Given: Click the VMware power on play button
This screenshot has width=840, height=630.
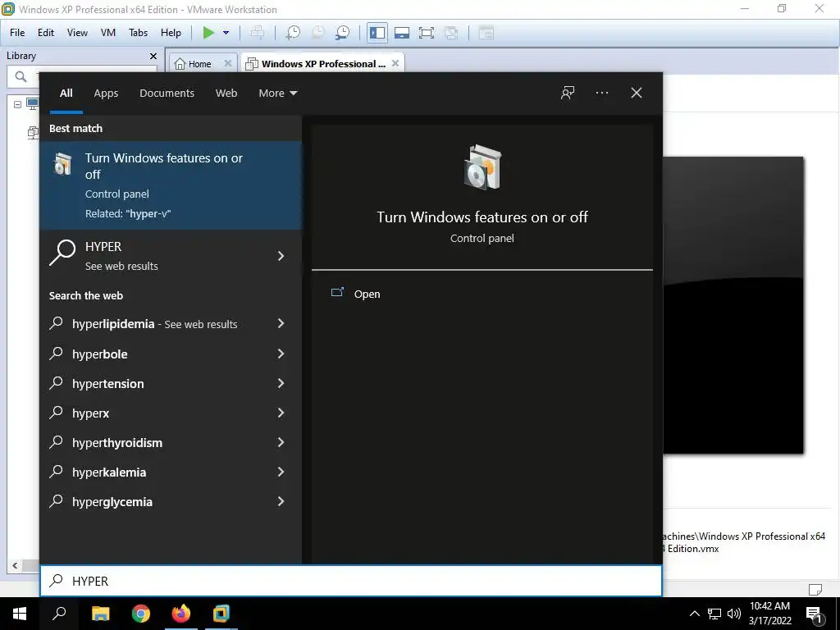Looking at the screenshot, I should coord(208,33).
